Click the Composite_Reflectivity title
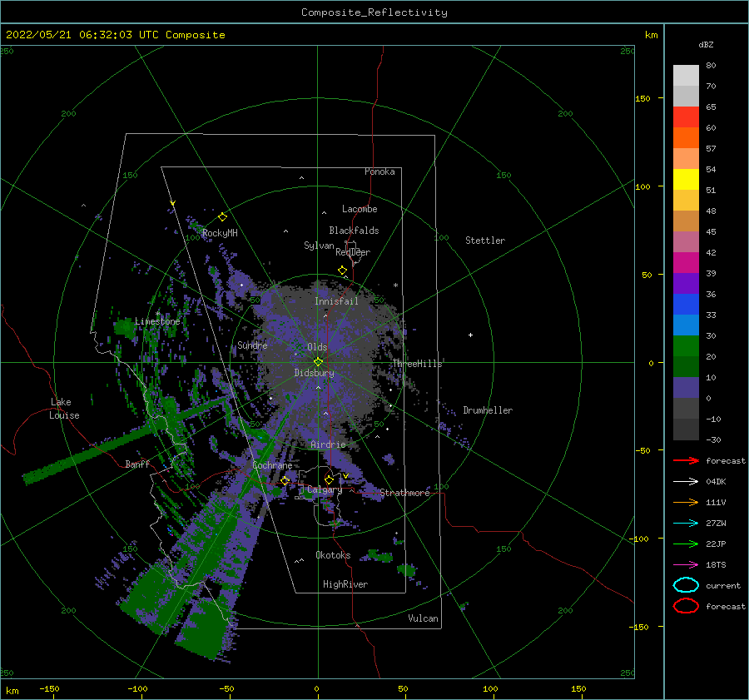 (374, 12)
